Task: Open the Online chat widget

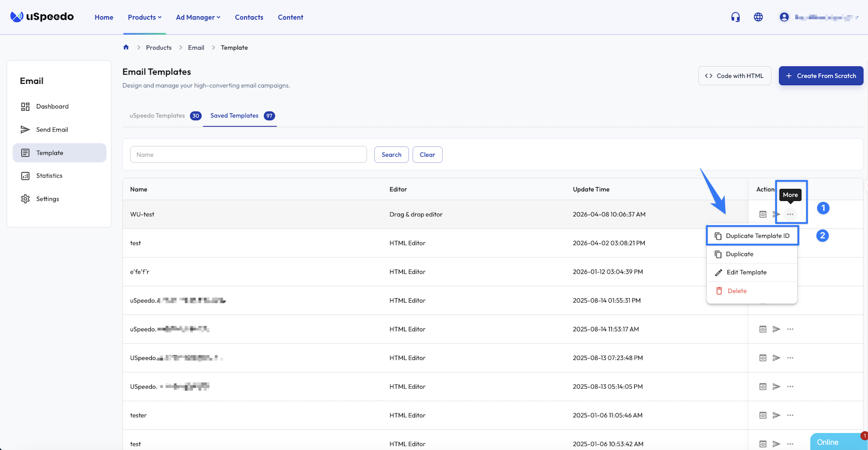Action: point(832,442)
